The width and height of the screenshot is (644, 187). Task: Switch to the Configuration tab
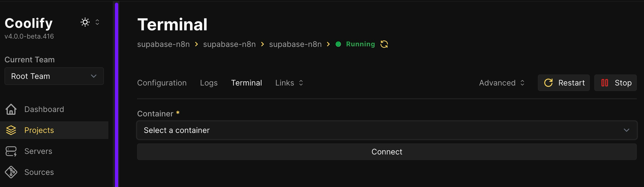point(162,83)
